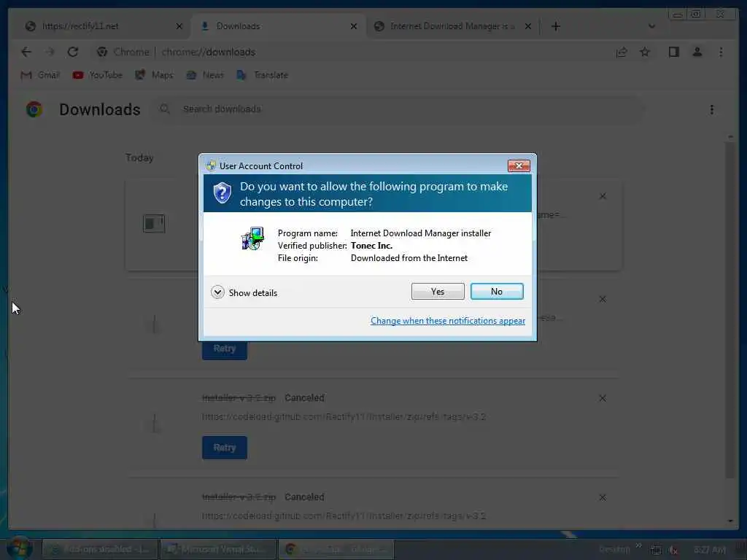
Task: Open Chrome main three-dot menu
Action: pos(721,52)
